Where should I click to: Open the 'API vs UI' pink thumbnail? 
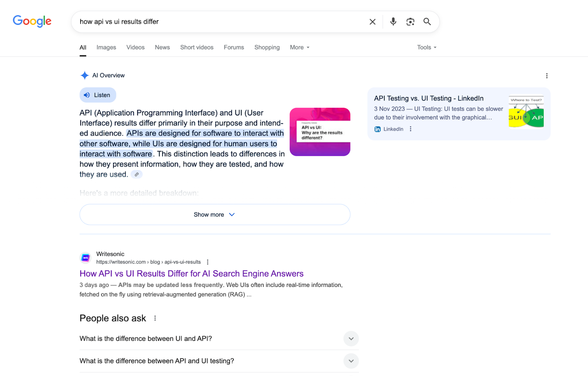(320, 132)
